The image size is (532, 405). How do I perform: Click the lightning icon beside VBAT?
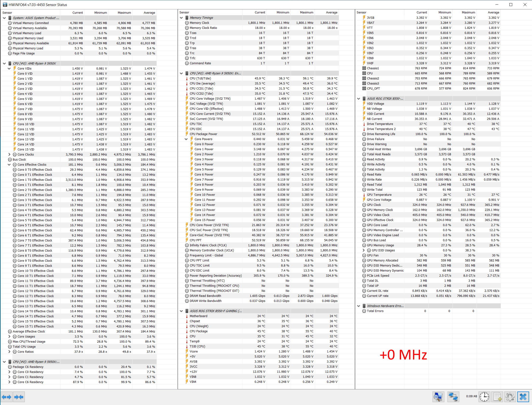pos(364,23)
